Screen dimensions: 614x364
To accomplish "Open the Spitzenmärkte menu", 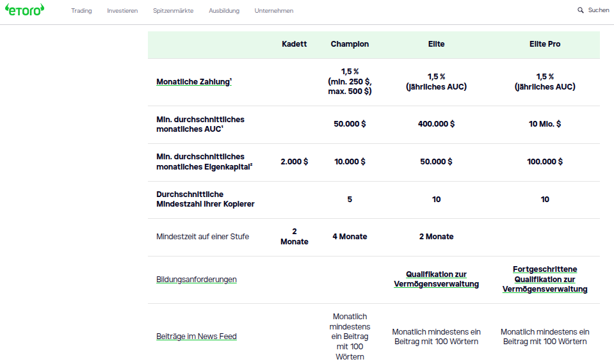I will 173,11.
